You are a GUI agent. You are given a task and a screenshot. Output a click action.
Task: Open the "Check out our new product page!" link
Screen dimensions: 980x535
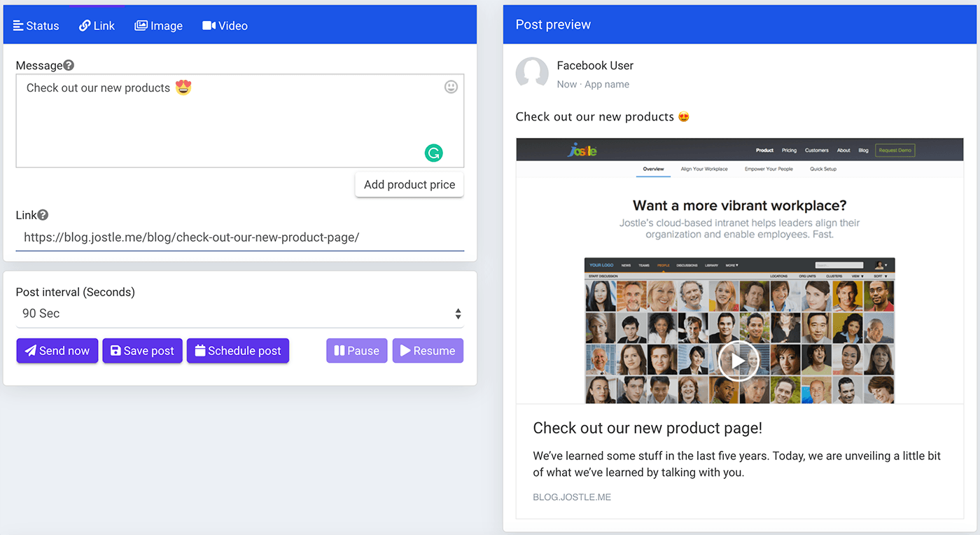tap(647, 428)
